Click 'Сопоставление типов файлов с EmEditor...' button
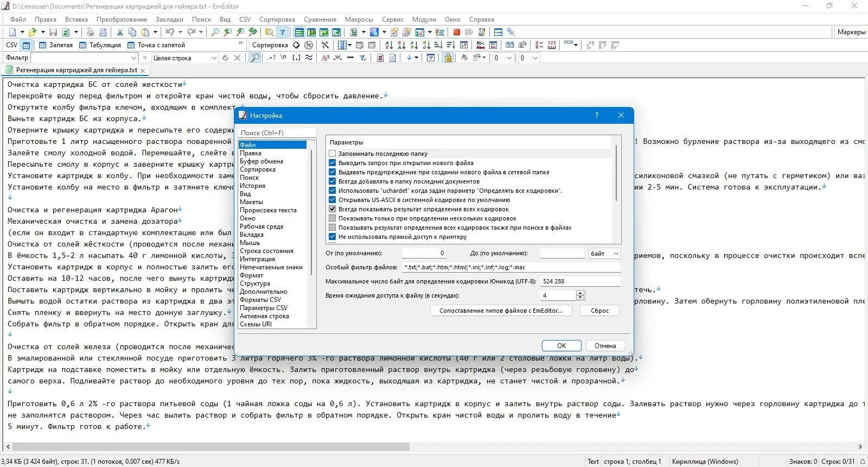 pyautogui.click(x=501, y=311)
